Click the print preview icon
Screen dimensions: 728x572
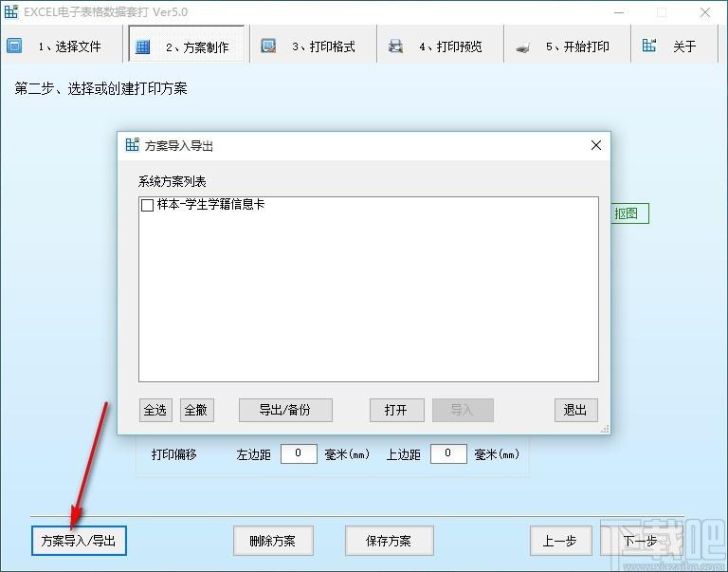pos(395,46)
